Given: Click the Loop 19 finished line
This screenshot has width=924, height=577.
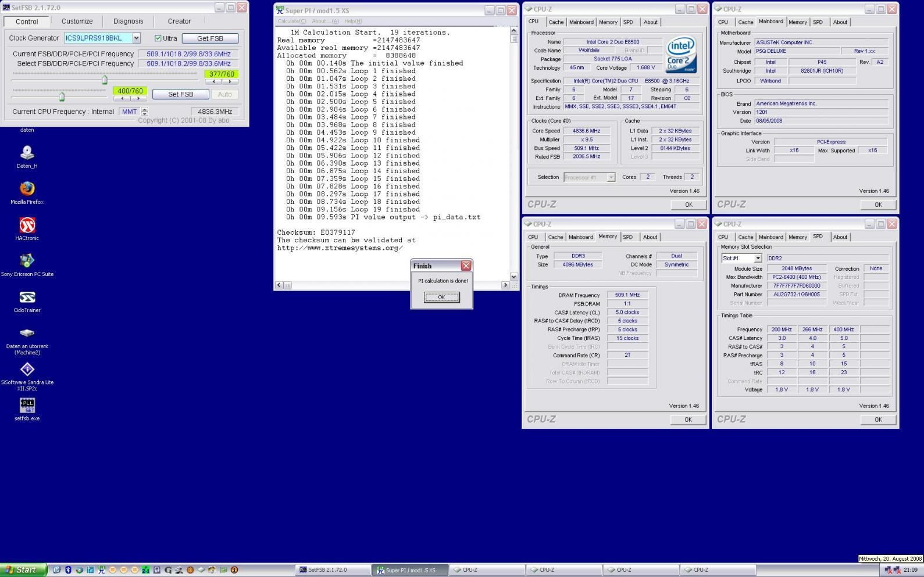Looking at the screenshot, I should [x=353, y=209].
